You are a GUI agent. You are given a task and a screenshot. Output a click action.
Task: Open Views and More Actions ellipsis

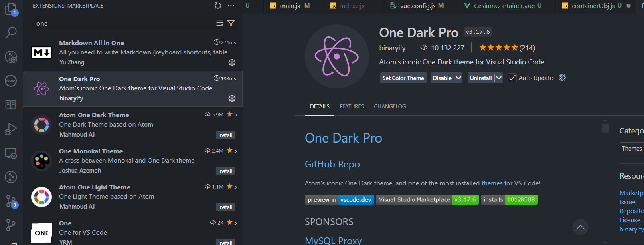click(x=231, y=6)
